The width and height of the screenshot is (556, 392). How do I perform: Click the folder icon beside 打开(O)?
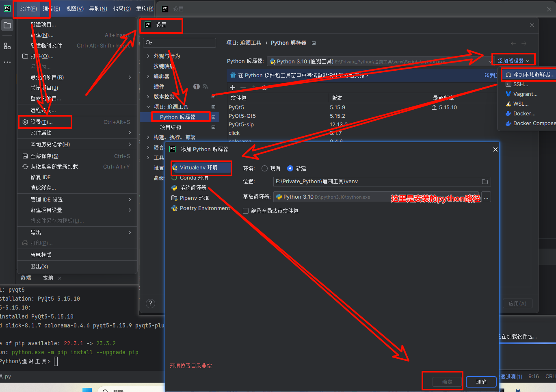(x=25, y=56)
